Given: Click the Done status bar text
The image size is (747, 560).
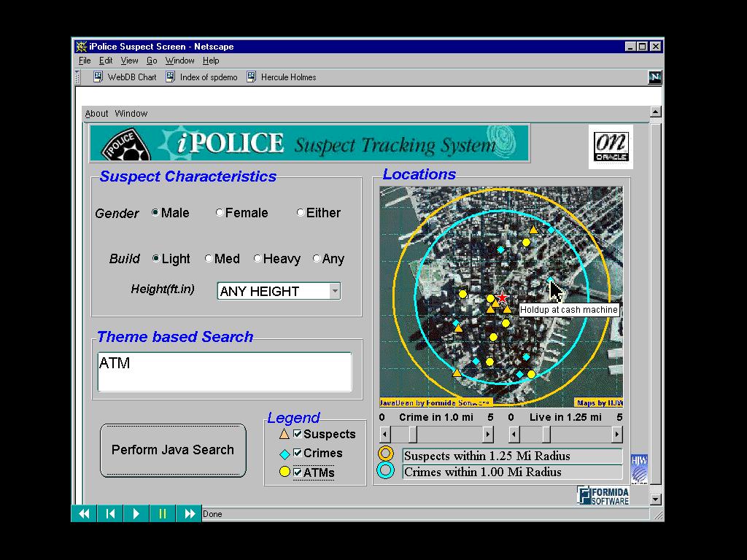Looking at the screenshot, I should [x=212, y=514].
